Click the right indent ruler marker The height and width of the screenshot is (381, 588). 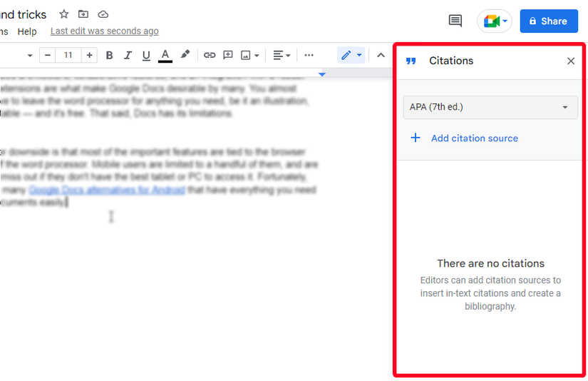tap(321, 74)
